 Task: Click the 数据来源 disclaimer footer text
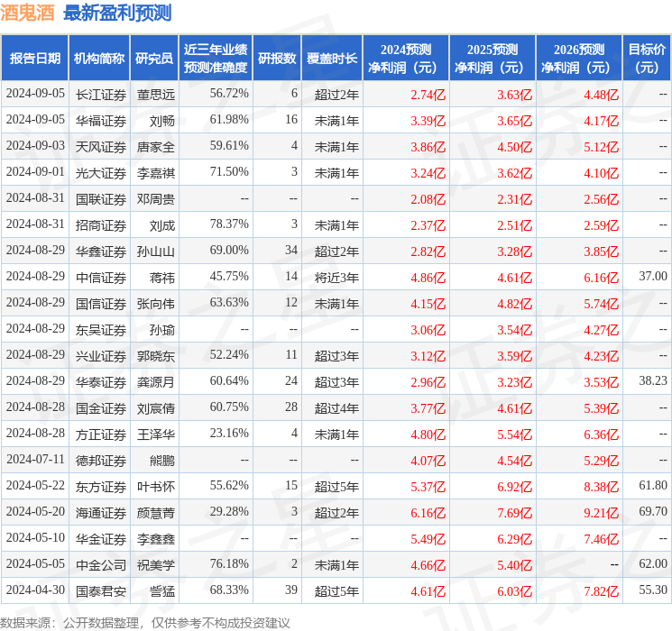[x=145, y=623]
